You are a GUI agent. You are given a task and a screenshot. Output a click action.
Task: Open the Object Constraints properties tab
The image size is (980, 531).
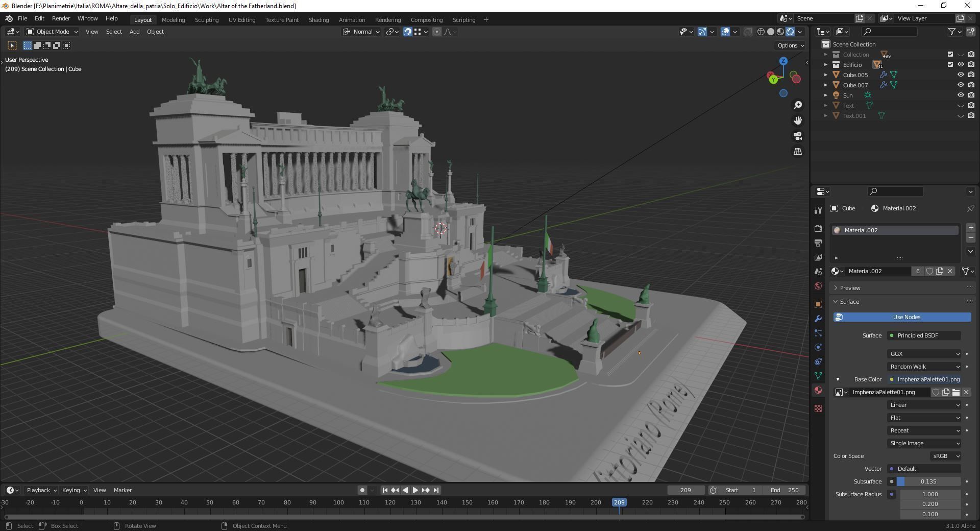tap(818, 361)
